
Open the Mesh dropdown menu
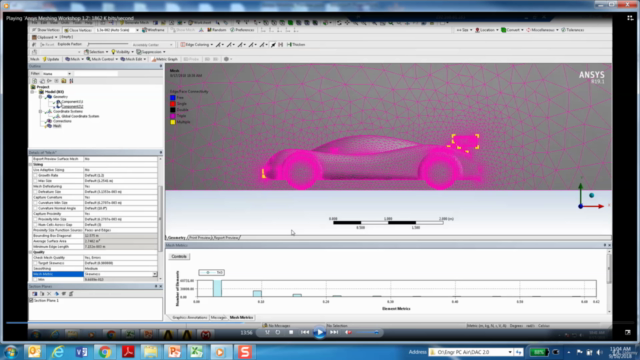pos(74,59)
